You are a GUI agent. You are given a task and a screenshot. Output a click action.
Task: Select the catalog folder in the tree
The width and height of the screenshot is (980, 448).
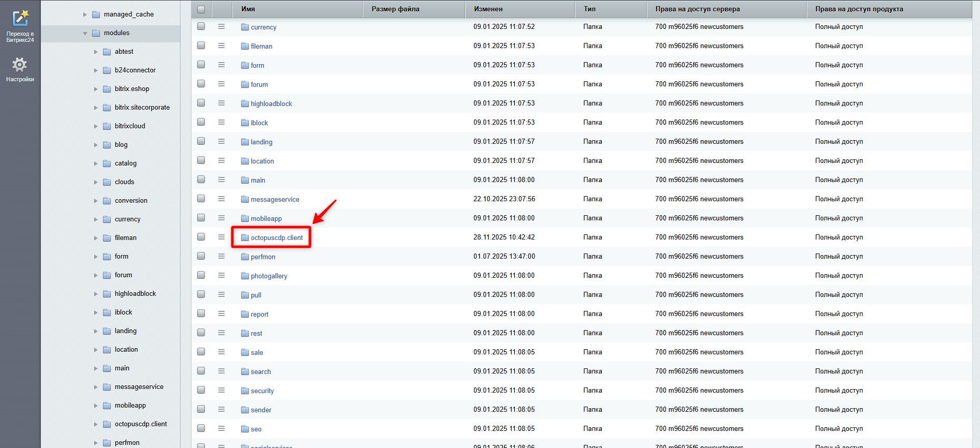click(126, 163)
